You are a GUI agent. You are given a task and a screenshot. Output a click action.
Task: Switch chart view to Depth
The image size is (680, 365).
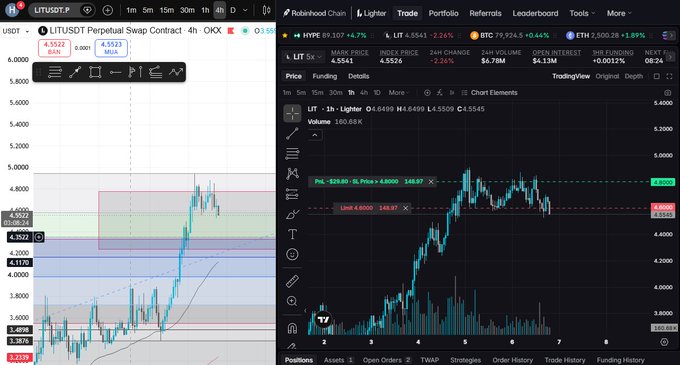click(x=634, y=76)
